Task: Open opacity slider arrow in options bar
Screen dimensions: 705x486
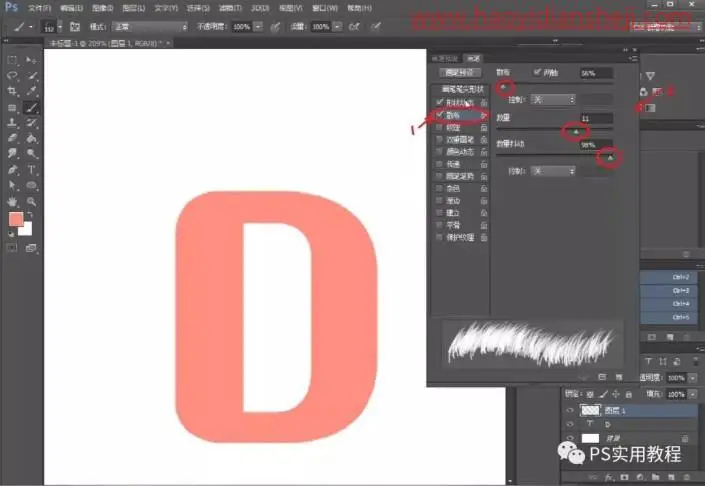Action: [258, 27]
